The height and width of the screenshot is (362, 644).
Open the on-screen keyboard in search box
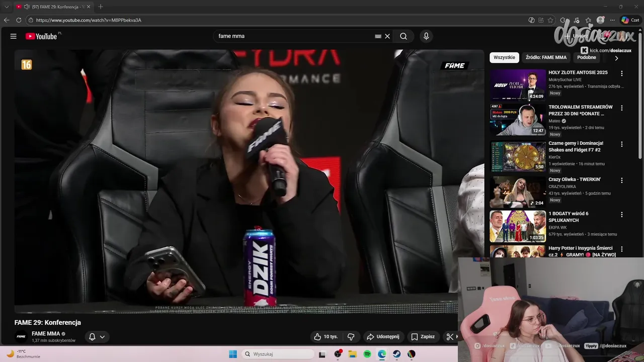pos(378,36)
